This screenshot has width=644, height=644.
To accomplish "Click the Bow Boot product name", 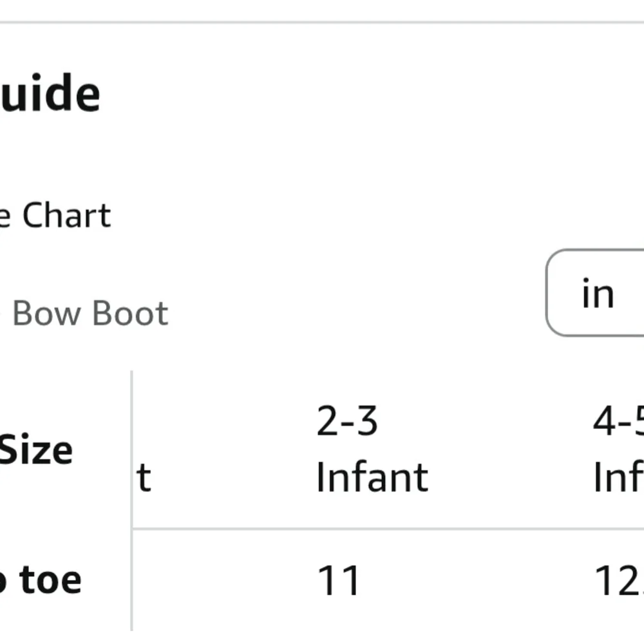I will click(x=84, y=313).
